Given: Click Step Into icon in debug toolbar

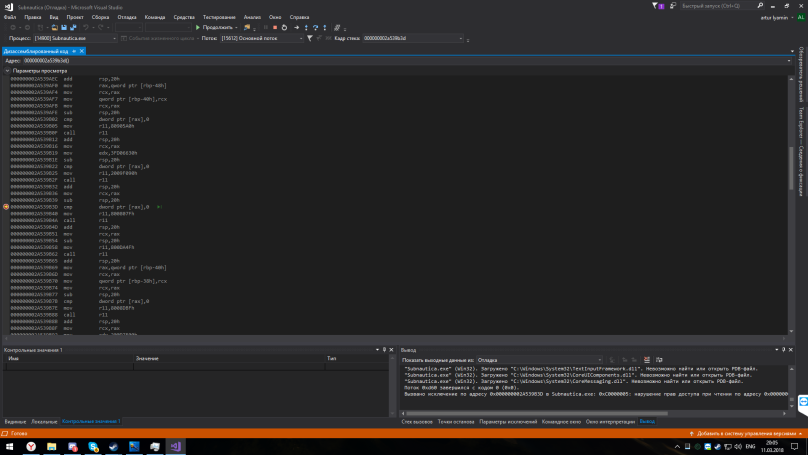Looking at the screenshot, I should point(306,27).
